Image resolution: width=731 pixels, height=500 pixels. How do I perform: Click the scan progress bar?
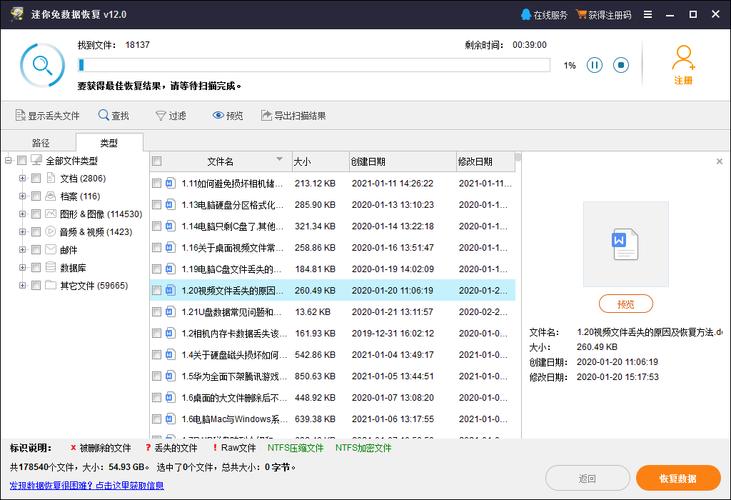coord(314,65)
